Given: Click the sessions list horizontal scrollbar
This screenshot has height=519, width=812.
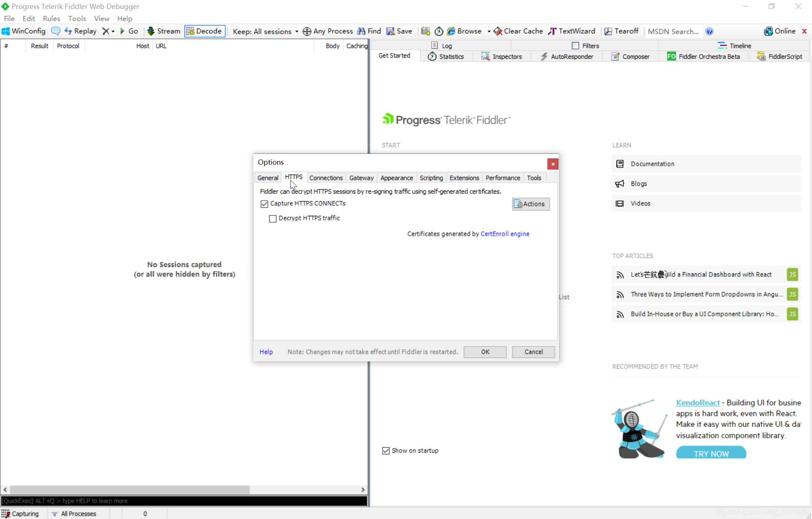Looking at the screenshot, I should pyautogui.click(x=130, y=490).
